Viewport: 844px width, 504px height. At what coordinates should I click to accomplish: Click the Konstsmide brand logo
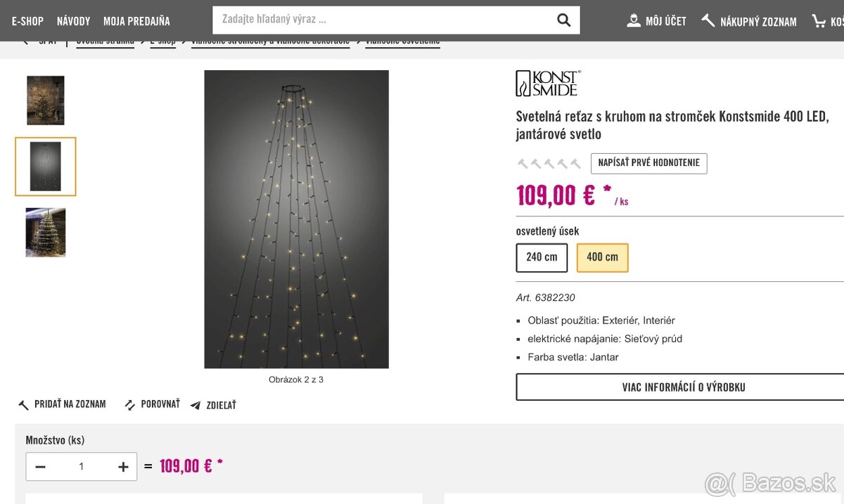(548, 83)
